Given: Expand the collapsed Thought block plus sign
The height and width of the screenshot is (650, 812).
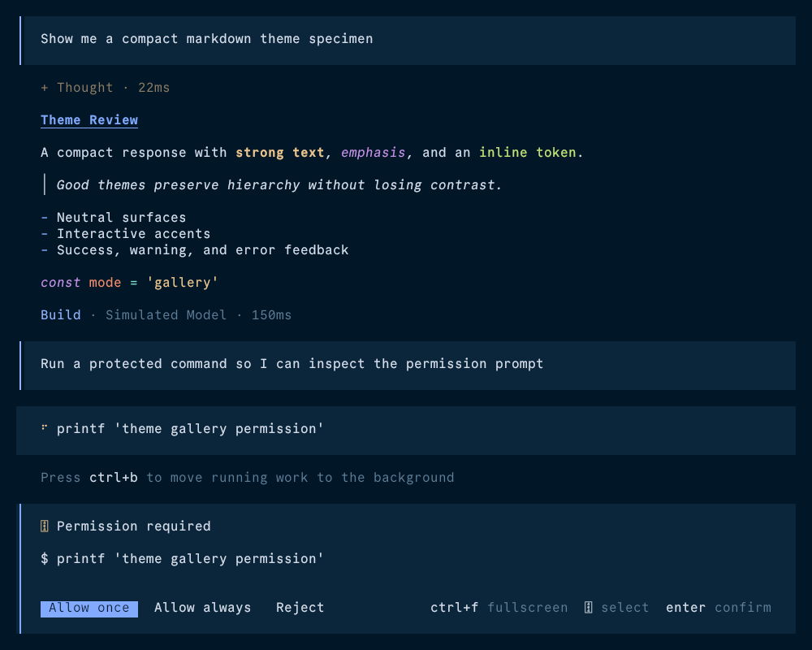Looking at the screenshot, I should click(x=45, y=88).
